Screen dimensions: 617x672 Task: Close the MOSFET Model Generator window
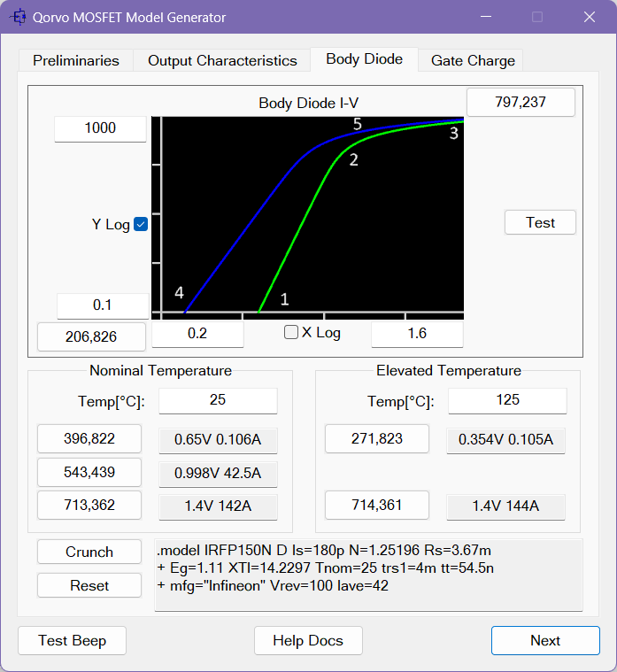point(589,18)
